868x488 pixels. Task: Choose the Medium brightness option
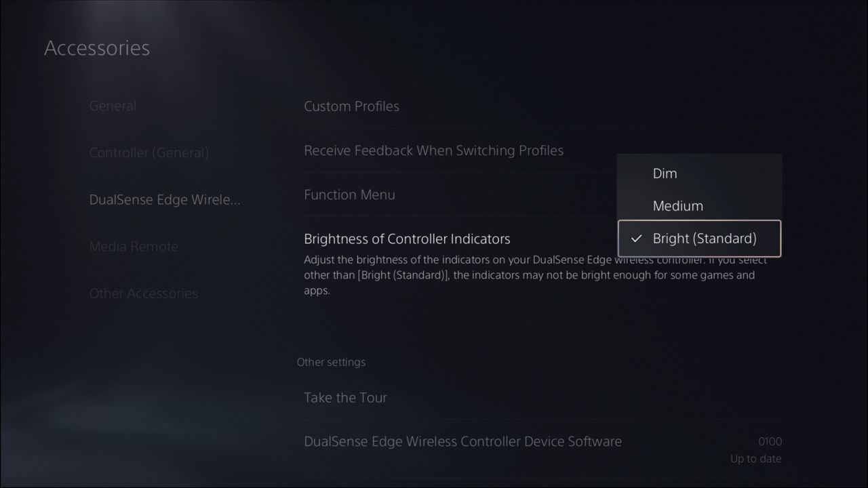tap(700, 206)
